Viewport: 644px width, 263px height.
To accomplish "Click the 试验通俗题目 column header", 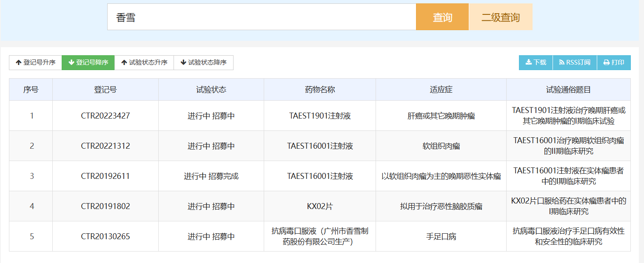I will (x=569, y=90).
